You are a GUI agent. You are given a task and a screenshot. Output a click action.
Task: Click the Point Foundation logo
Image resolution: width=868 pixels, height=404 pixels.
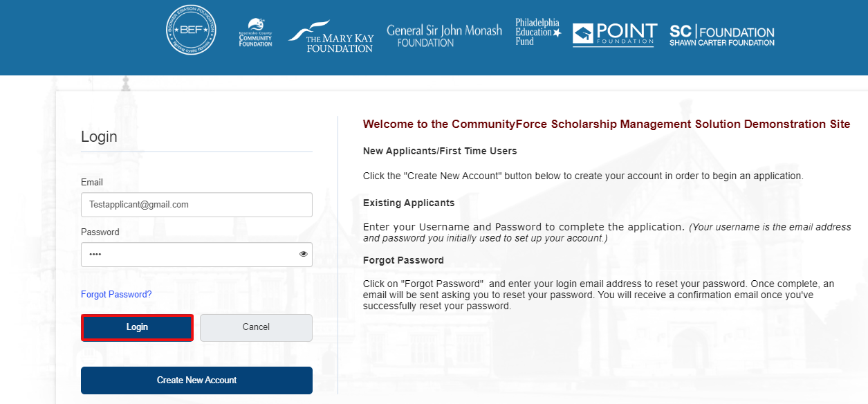point(614,34)
